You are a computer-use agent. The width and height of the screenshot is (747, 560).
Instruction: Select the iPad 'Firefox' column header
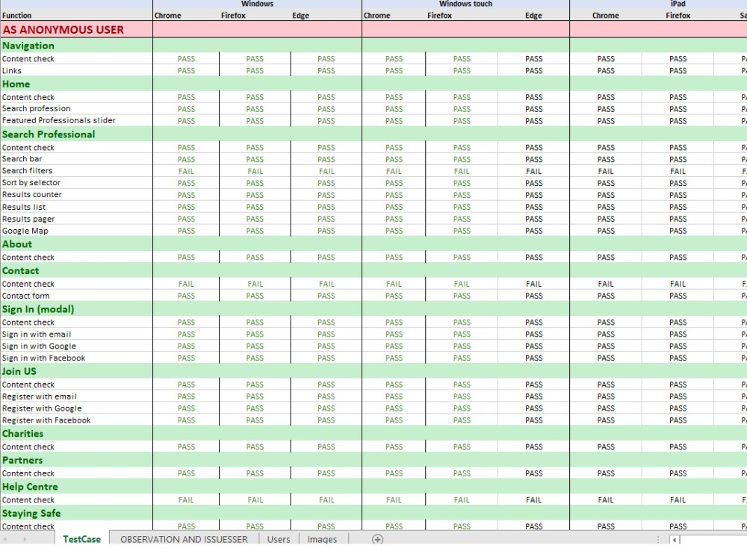point(678,15)
